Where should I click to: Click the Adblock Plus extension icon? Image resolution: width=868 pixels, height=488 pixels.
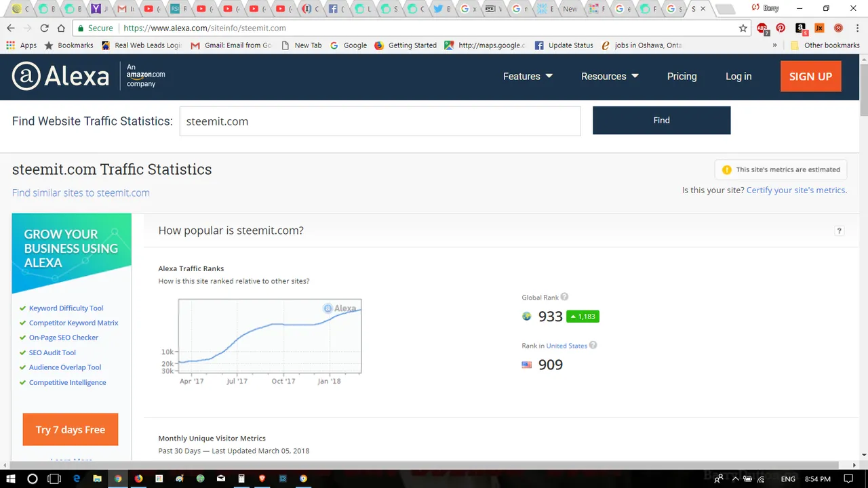(762, 28)
